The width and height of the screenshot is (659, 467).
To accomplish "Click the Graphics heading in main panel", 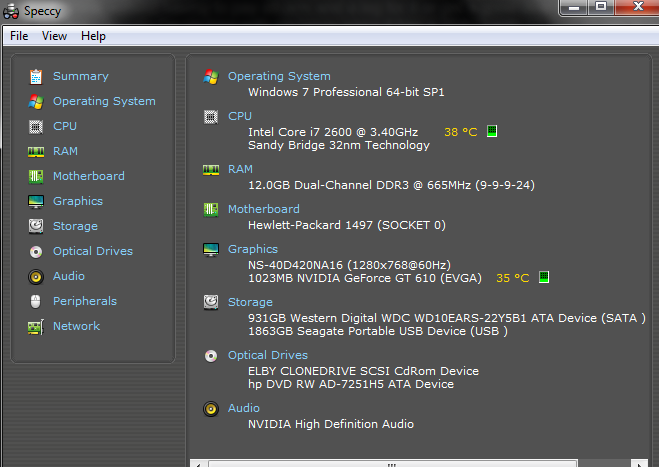I will click(253, 250).
